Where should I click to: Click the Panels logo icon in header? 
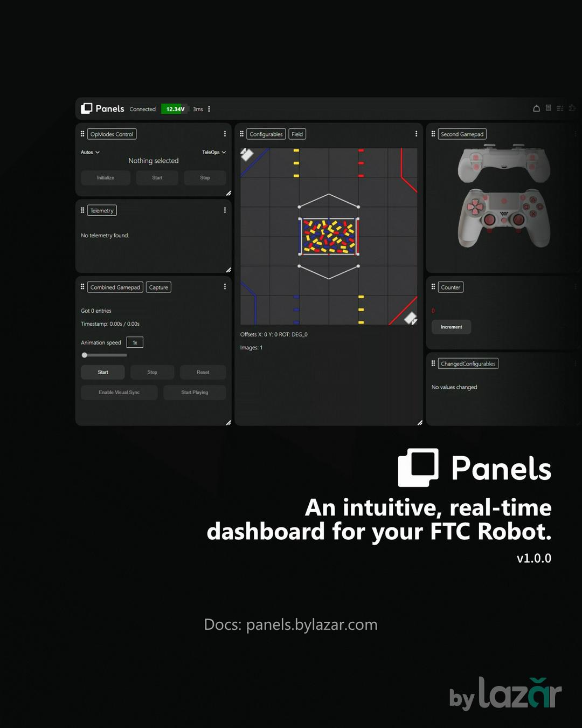click(x=86, y=108)
